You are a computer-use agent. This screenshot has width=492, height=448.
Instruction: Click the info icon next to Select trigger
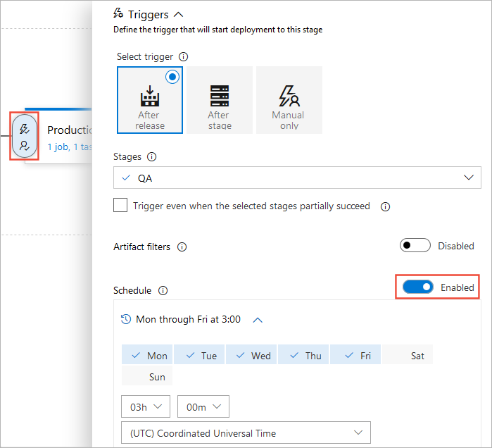point(183,57)
